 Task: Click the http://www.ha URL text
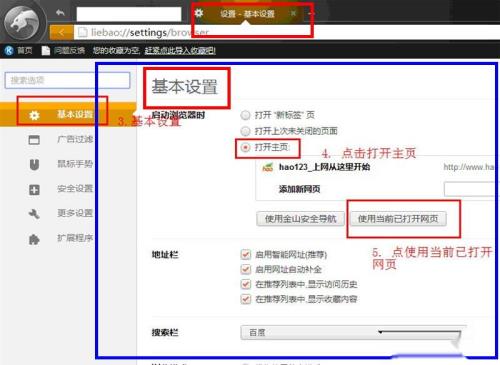(469, 167)
